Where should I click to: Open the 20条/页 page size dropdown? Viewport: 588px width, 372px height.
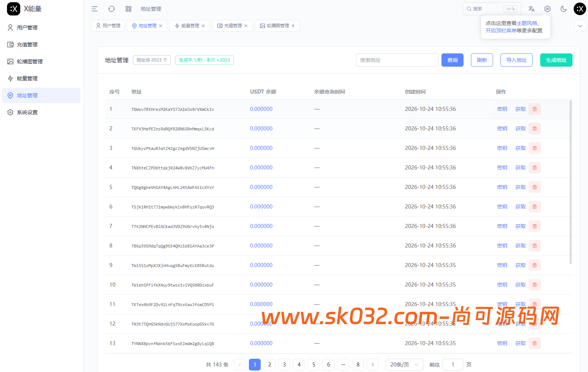[x=404, y=365]
